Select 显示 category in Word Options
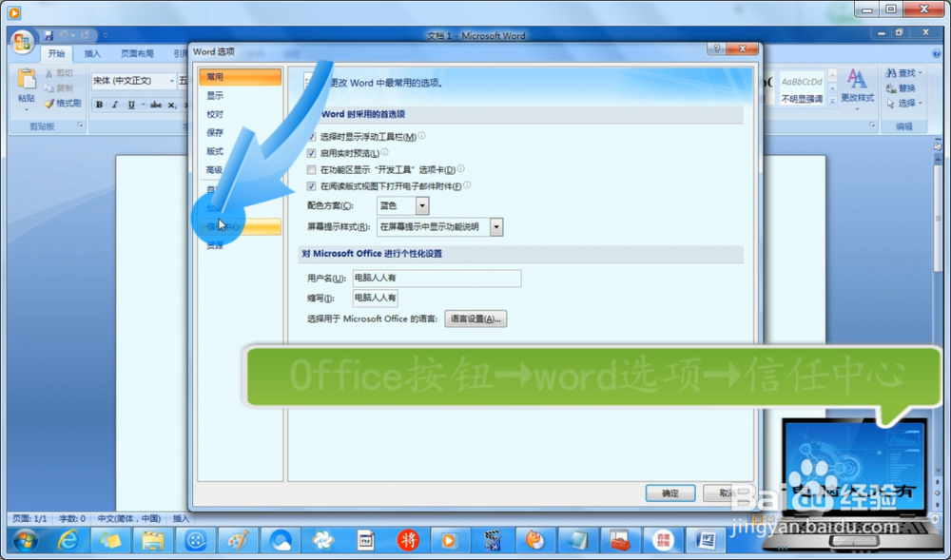Viewport: 951px width, 560px height. click(x=241, y=96)
